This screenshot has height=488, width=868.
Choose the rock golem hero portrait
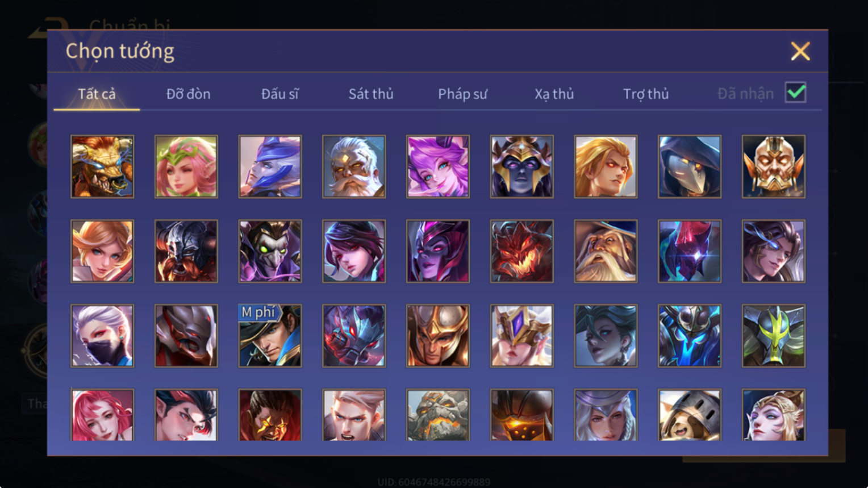(x=438, y=415)
